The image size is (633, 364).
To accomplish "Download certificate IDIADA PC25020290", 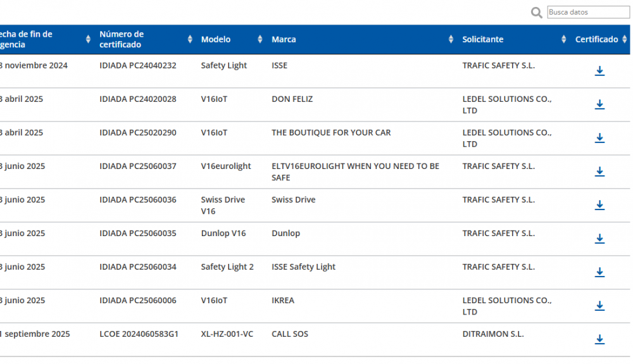I will (x=599, y=138).
